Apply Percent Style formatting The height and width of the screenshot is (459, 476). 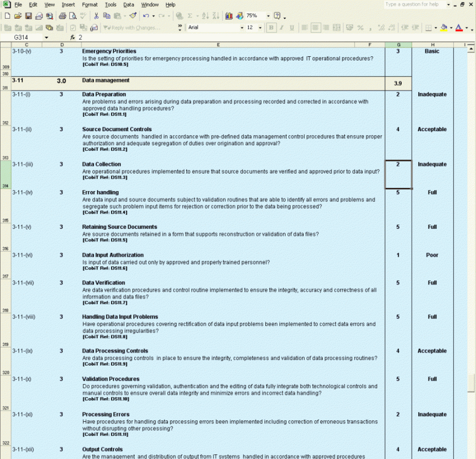(360, 27)
